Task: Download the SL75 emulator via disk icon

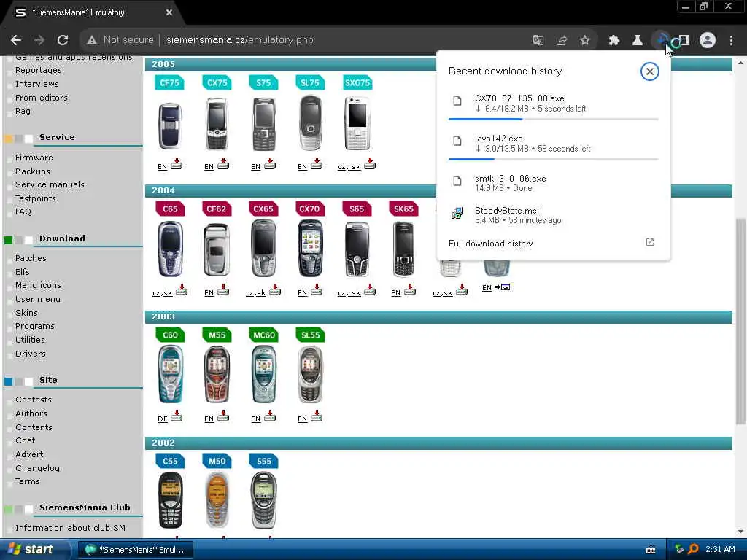Action: [x=317, y=164]
